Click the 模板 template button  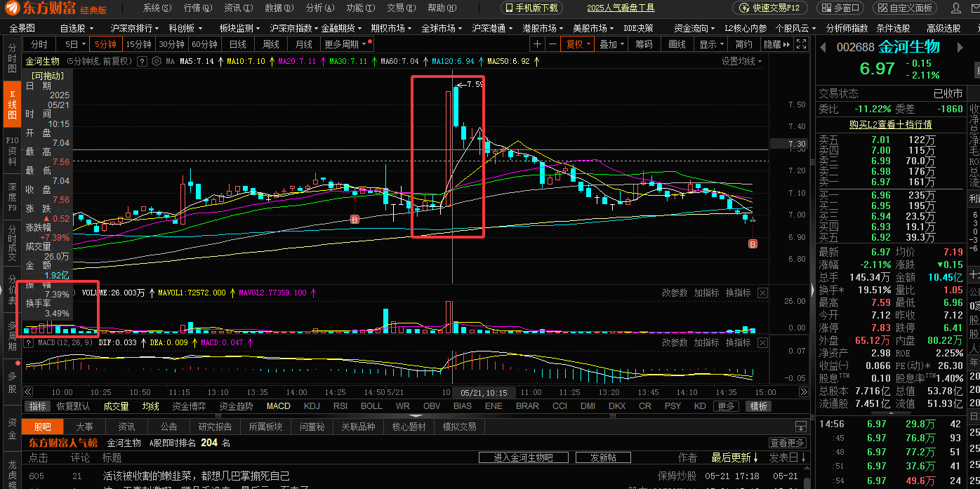pyautogui.click(x=758, y=406)
